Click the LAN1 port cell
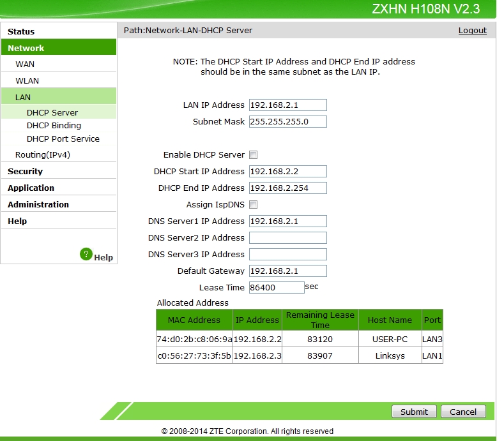This screenshot has width=504, height=441. (x=432, y=355)
